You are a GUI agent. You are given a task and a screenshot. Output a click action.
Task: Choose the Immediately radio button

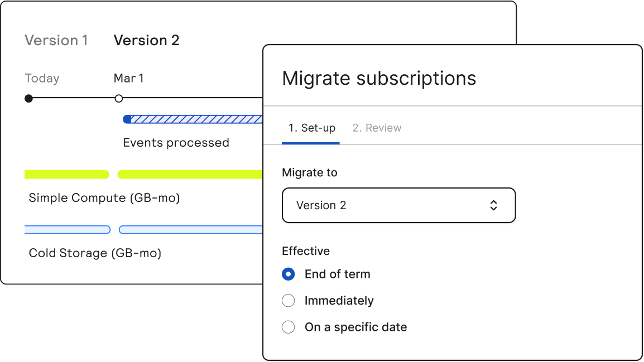click(289, 301)
